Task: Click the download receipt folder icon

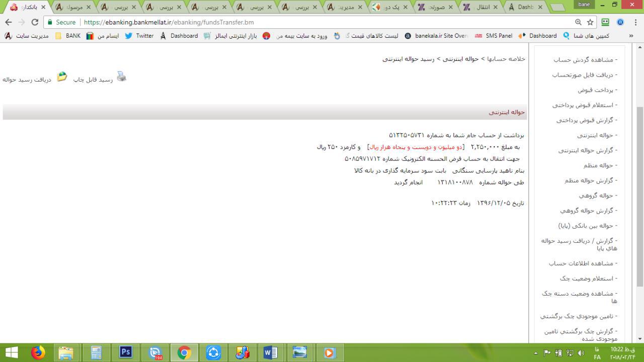Action: [x=61, y=77]
